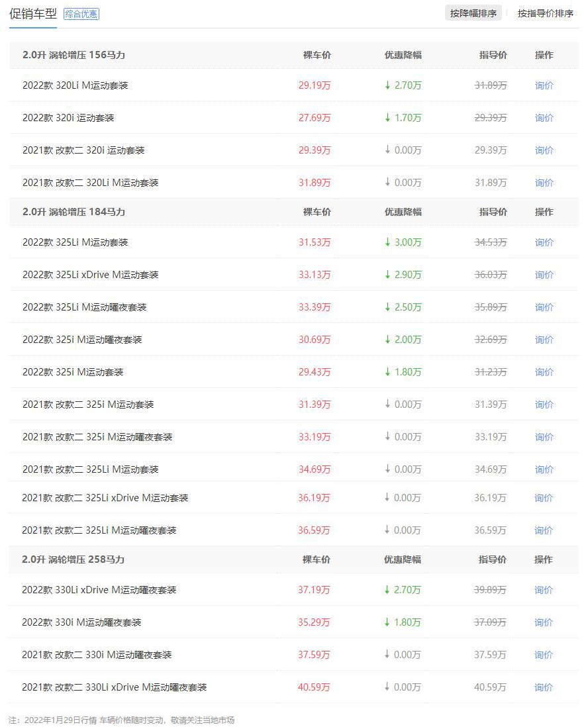Screen dimensions: 588x727
Task: Open model 2022款 325i M运动套装
Action: coord(73,372)
